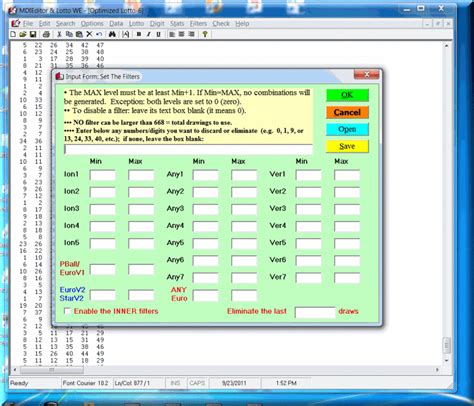The width and height of the screenshot is (474, 406).
Task: Click the Find binoculars icon
Action: (x=112, y=34)
